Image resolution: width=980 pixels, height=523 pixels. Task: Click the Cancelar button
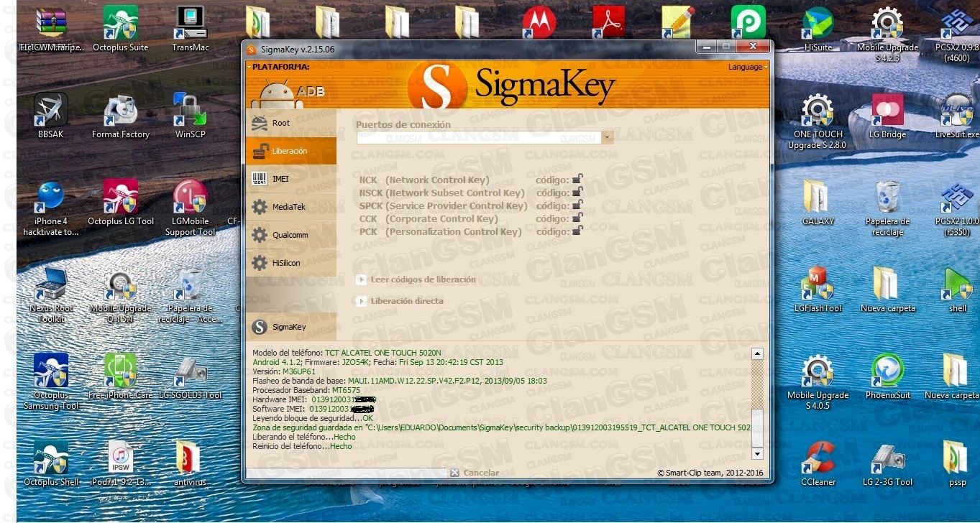pos(475,473)
